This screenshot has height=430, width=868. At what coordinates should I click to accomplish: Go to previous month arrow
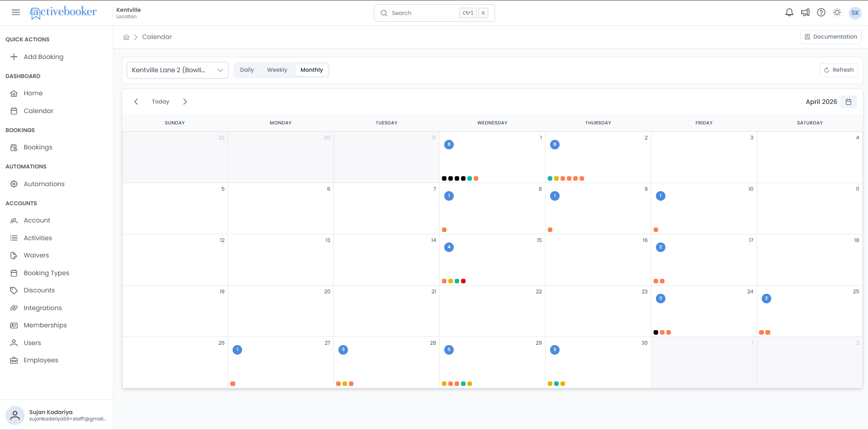(136, 102)
